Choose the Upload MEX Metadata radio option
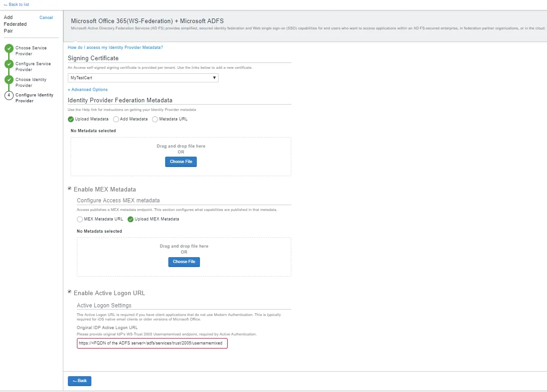 tap(131, 219)
